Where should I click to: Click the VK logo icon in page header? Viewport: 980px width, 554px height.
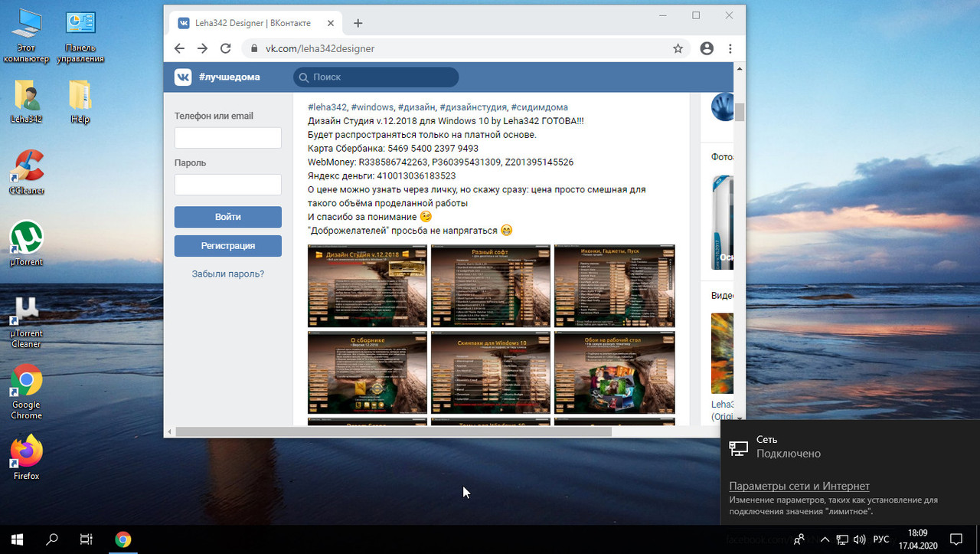181,77
